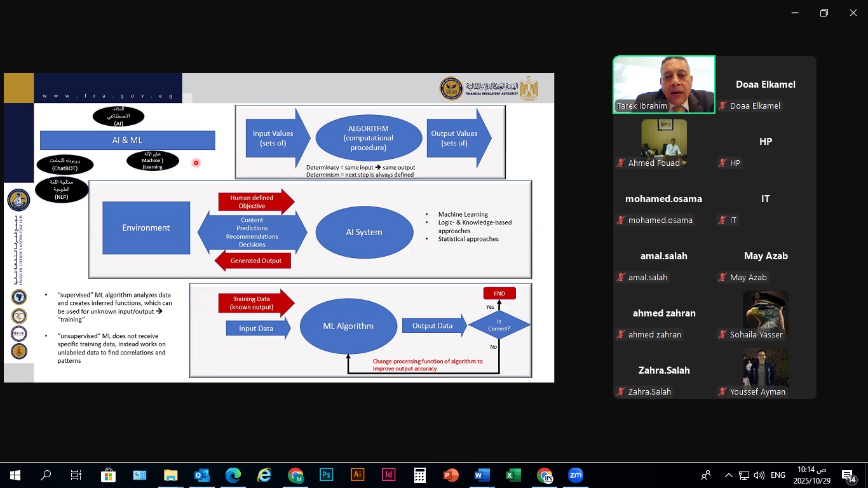Screen dimensions: 868x488
Task: Open Adobe InDesign from the taskbar
Action: tap(389, 475)
